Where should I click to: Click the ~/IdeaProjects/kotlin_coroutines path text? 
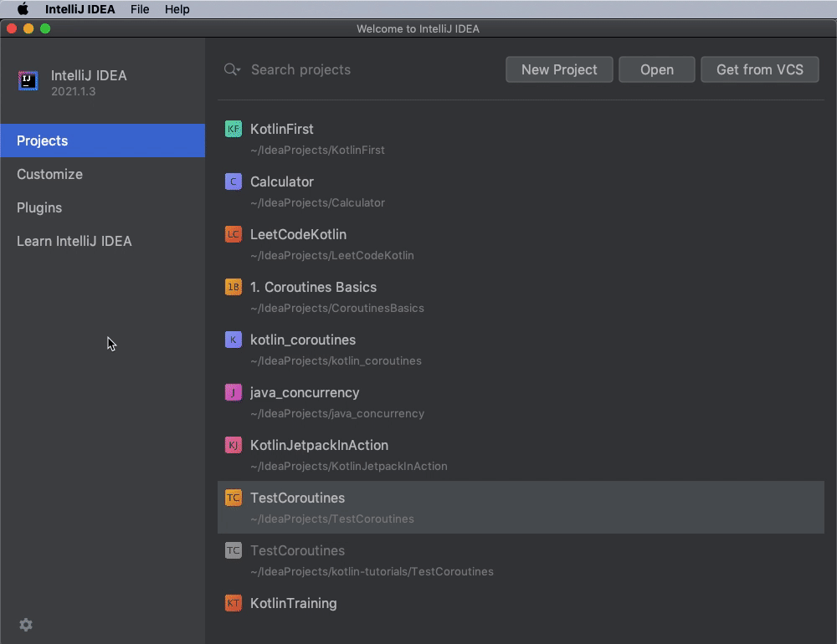click(336, 360)
